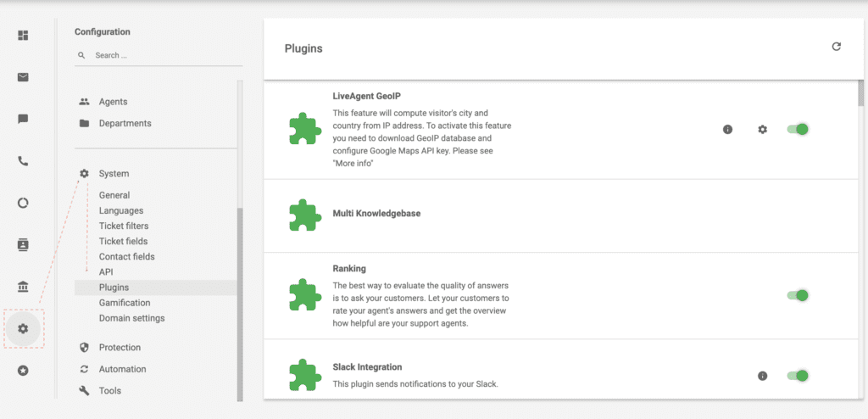This screenshot has width=868, height=419.
Task: Select Gamification in the System menu
Action: (x=125, y=303)
